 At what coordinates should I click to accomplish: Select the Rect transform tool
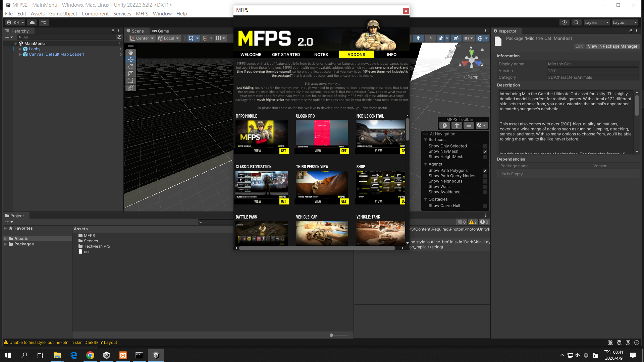coord(131,81)
